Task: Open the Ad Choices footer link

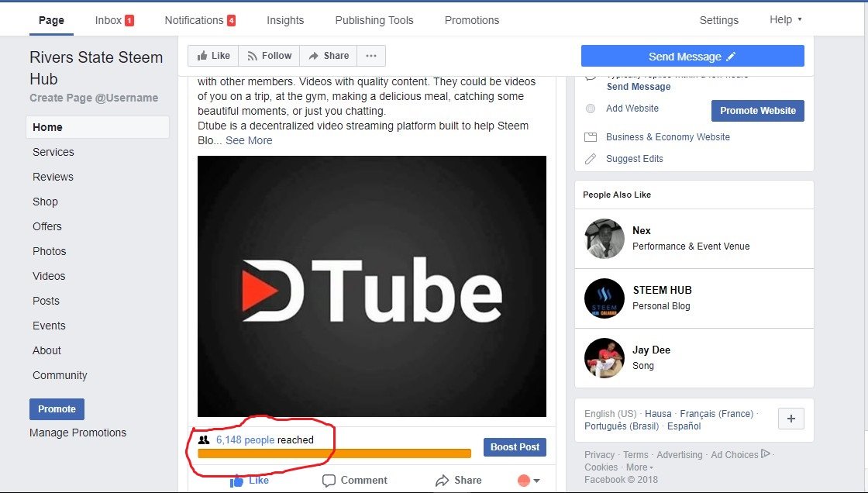Action: coord(741,455)
